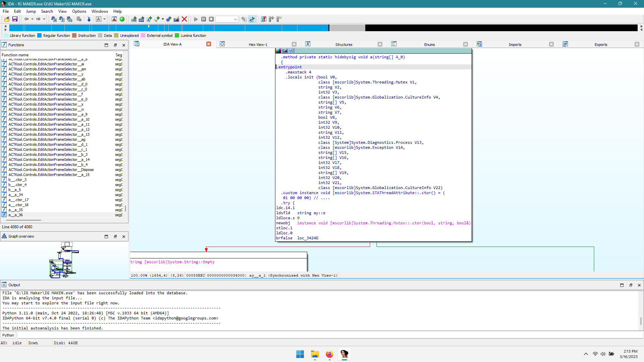Click the convert to data icon

click(x=142, y=19)
